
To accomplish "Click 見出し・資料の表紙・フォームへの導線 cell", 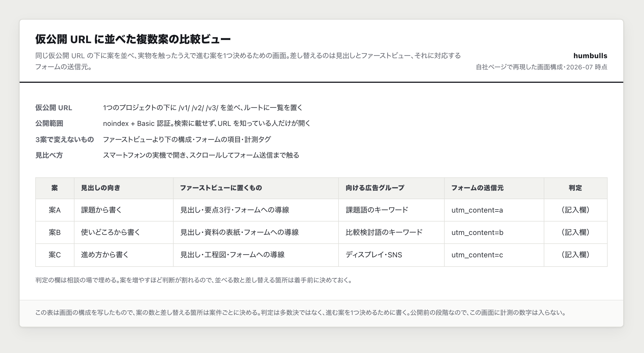I will click(x=256, y=232).
